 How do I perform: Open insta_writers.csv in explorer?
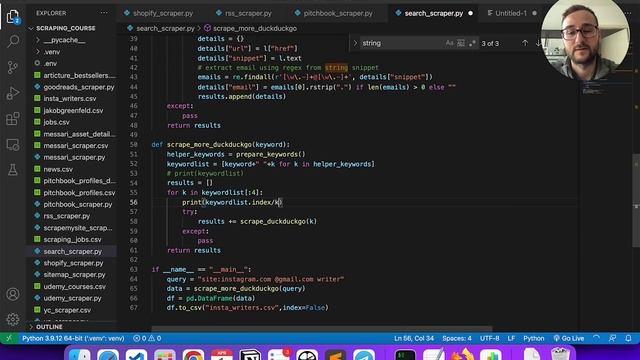coord(70,99)
